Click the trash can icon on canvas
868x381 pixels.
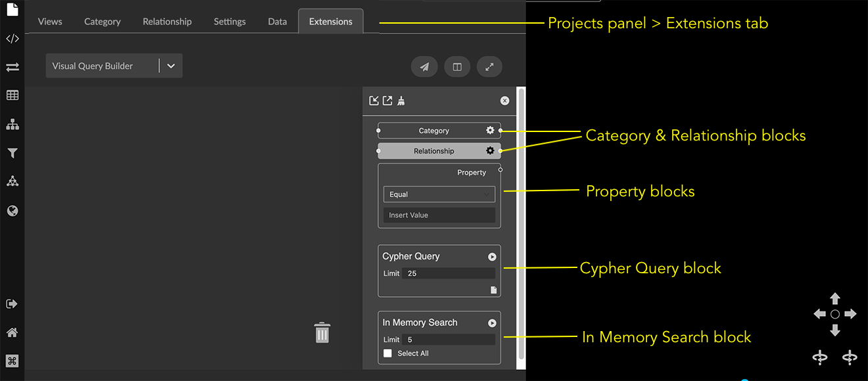322,332
